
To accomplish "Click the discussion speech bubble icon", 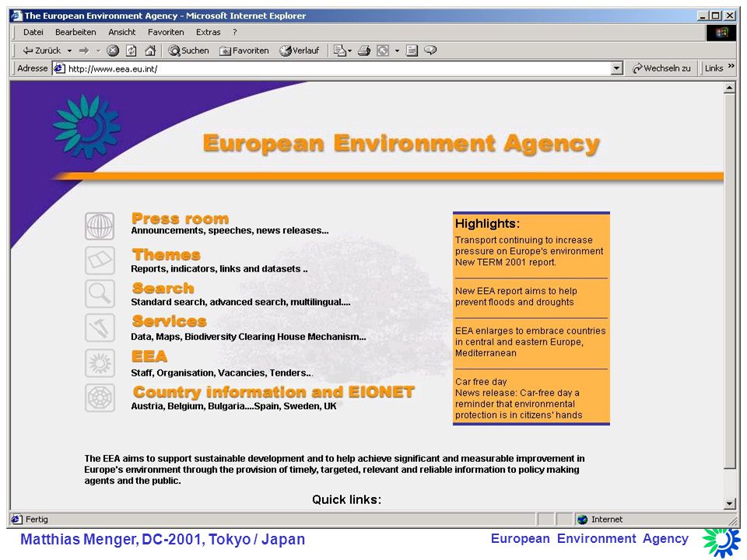I will pos(430,50).
